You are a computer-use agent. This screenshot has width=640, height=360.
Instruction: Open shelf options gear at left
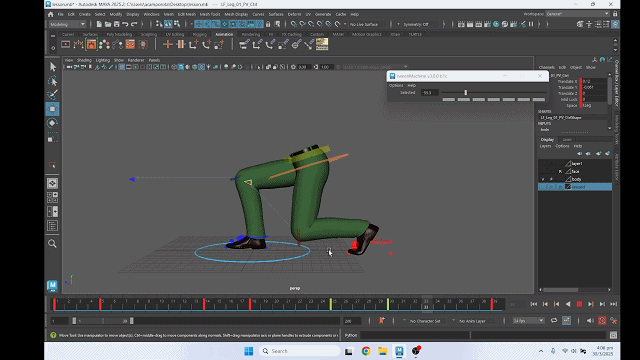(x=53, y=48)
